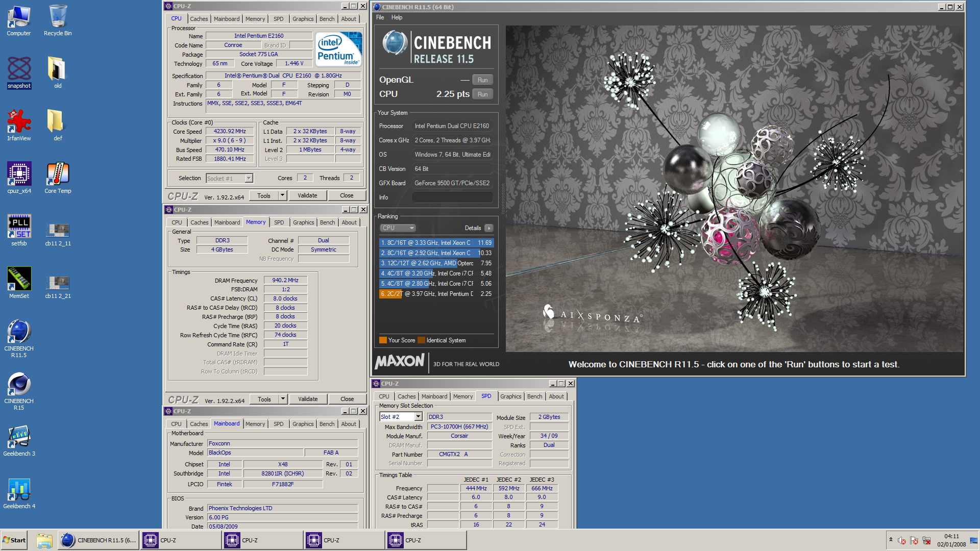This screenshot has width=980, height=551.
Task: Click Tools button in top CPU-Z window
Action: [264, 196]
